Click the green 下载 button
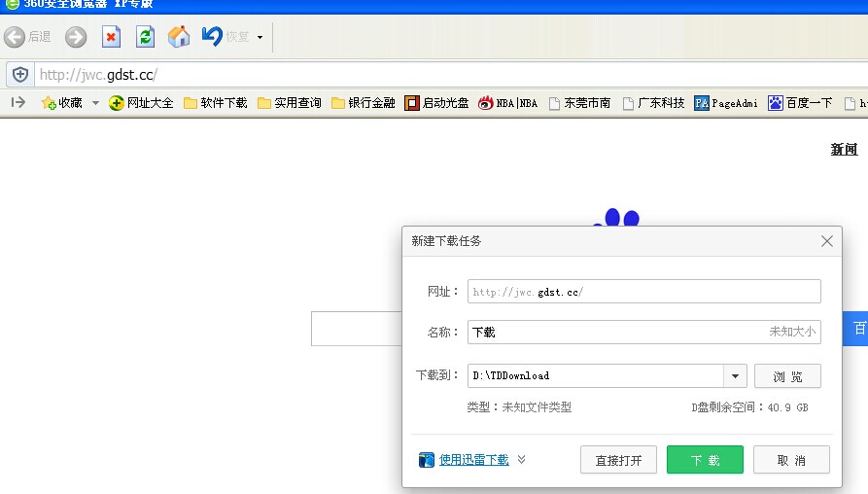 point(705,460)
